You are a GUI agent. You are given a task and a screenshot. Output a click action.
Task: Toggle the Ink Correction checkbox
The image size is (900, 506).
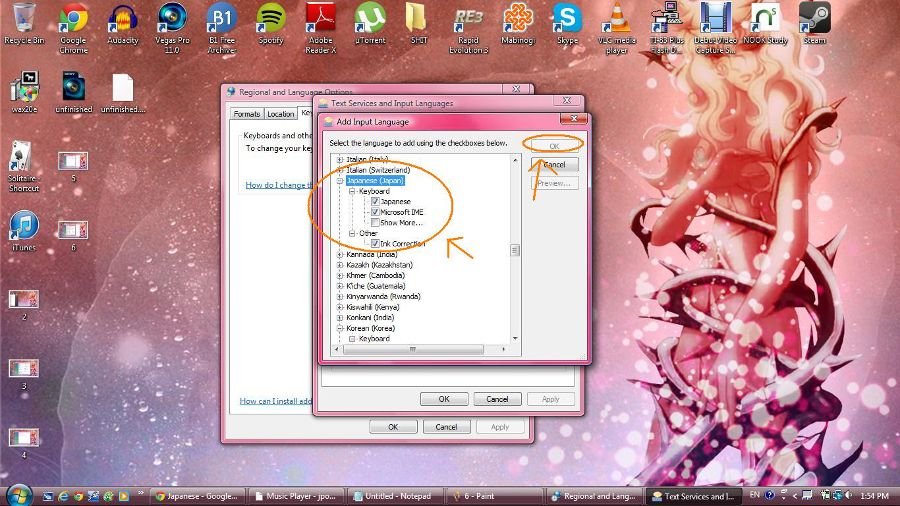(x=375, y=243)
